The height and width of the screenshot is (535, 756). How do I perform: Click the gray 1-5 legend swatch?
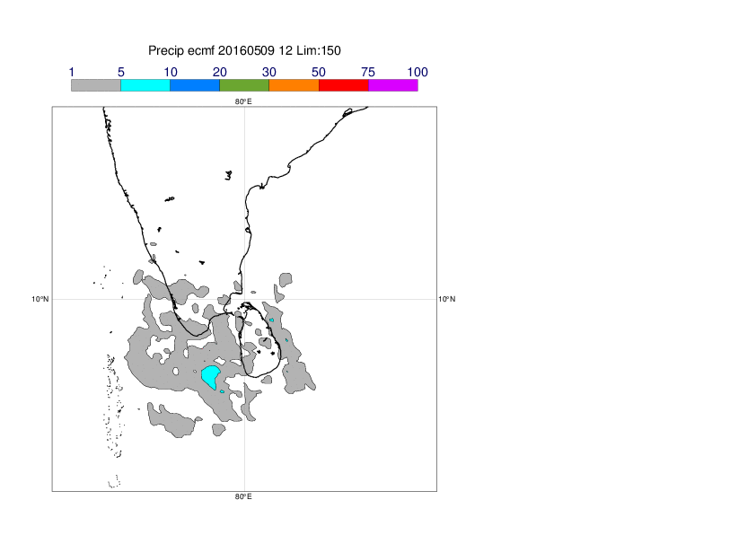(x=96, y=85)
